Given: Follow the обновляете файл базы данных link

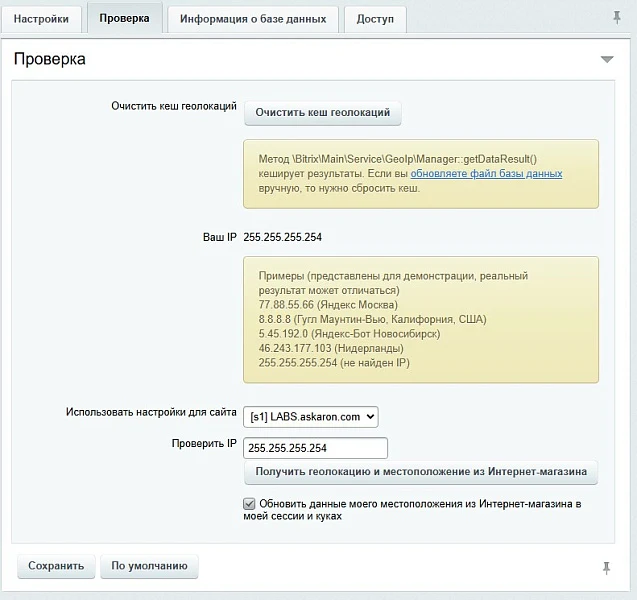Looking at the screenshot, I should click(x=486, y=173).
